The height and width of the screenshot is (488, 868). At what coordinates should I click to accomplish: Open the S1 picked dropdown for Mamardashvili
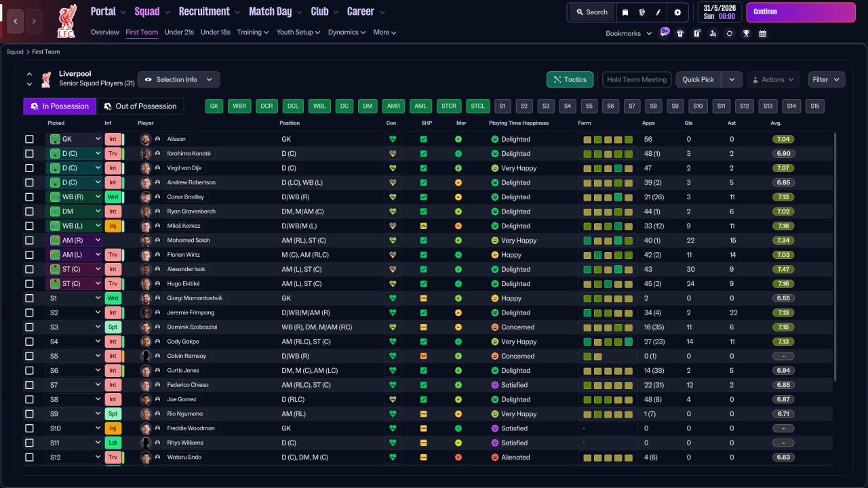(74, 298)
